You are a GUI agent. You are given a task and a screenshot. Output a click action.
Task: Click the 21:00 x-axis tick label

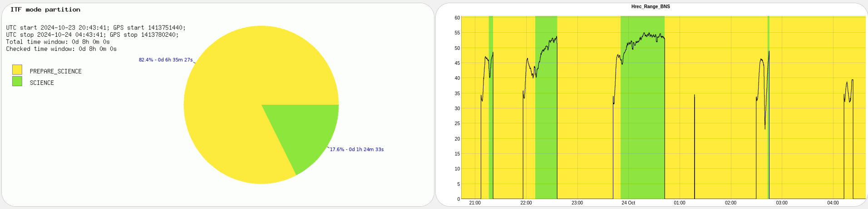click(x=475, y=203)
